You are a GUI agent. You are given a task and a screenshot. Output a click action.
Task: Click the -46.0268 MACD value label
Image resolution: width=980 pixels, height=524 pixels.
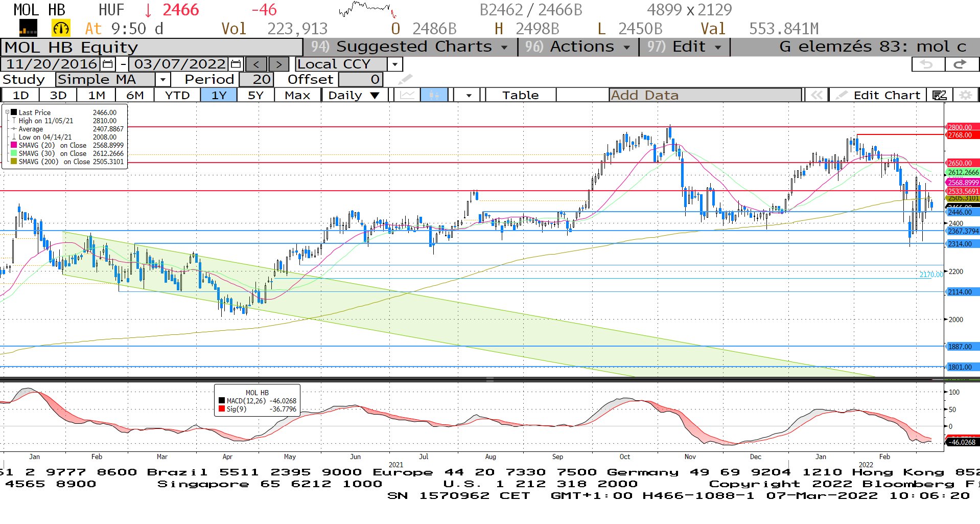pos(963,442)
